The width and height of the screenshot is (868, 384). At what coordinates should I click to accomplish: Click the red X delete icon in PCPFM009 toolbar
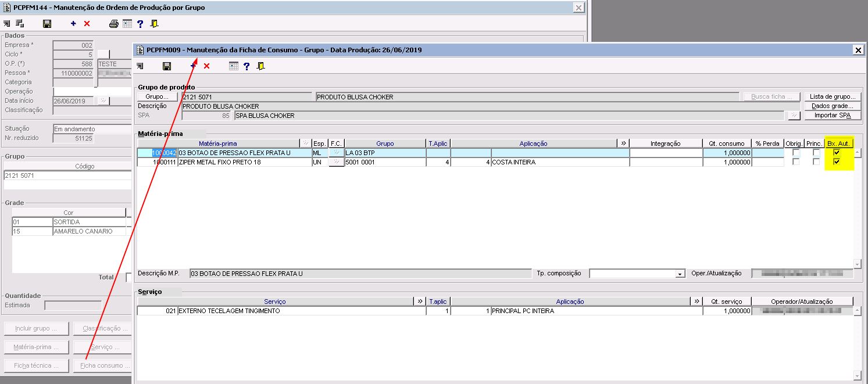pos(206,66)
